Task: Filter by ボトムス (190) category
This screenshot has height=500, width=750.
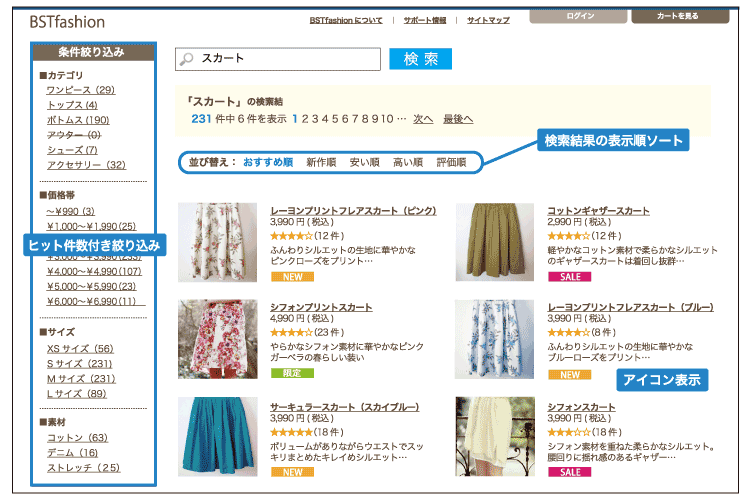Action: [78, 120]
